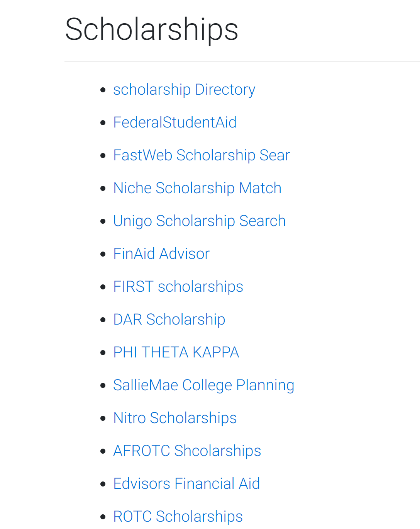The width and height of the screenshot is (420, 529).
Task: Open the Nitro Scholarships link
Action: [175, 418]
